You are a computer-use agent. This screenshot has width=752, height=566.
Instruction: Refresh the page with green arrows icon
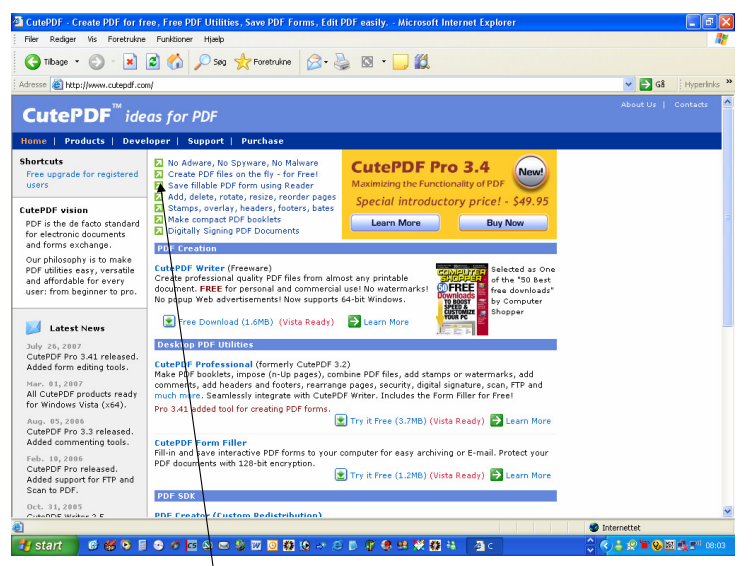153,62
